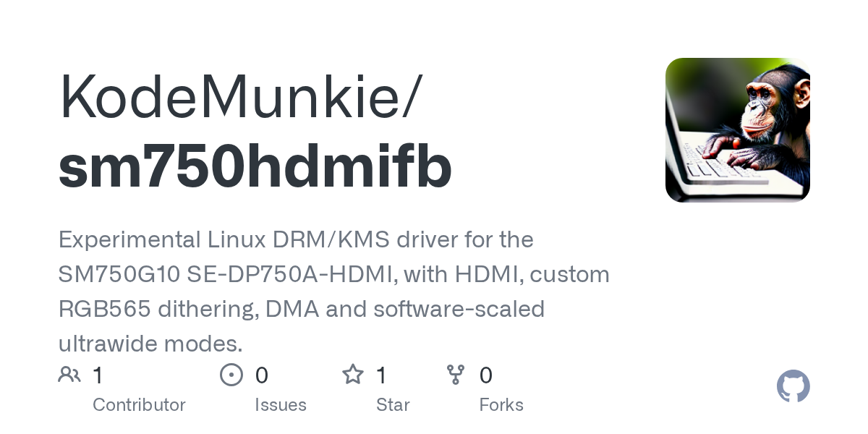Click the Star outline icon
The image size is (868, 434).
click(353, 375)
